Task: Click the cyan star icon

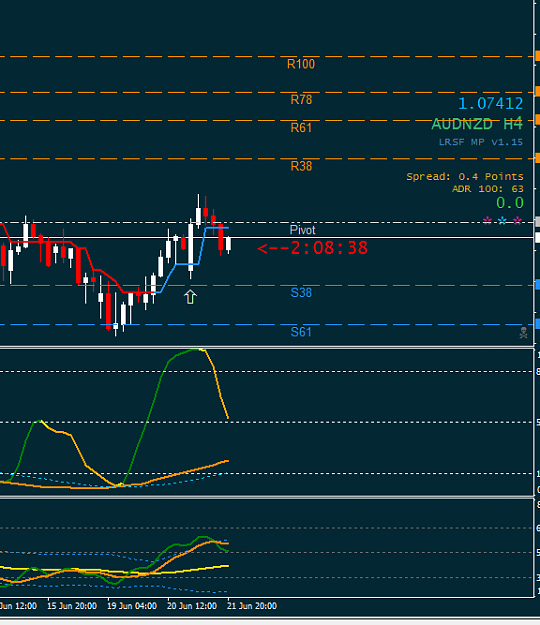Action: [x=502, y=221]
